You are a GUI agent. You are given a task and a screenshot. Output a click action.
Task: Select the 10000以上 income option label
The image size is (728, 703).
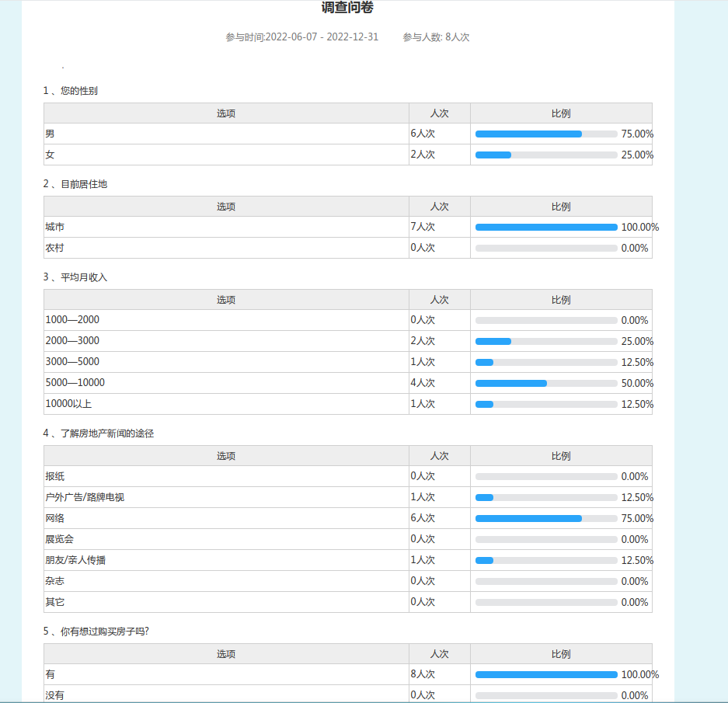[x=68, y=404]
